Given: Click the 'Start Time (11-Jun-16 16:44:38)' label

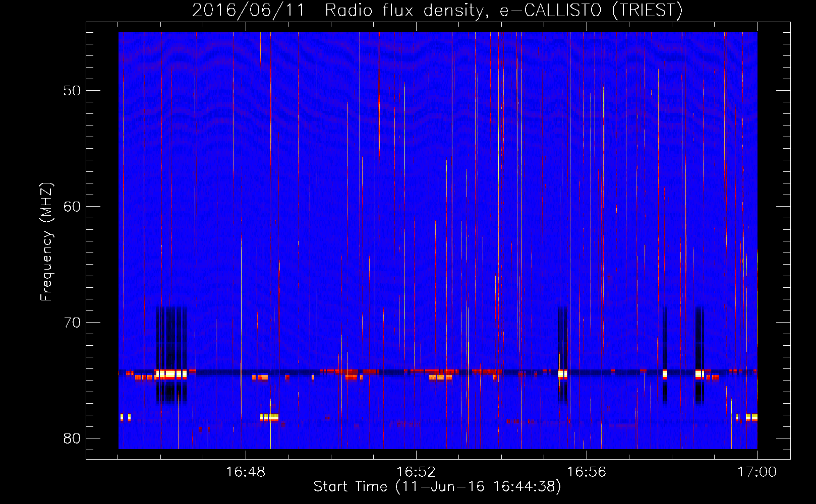Looking at the screenshot, I should 437,487.
